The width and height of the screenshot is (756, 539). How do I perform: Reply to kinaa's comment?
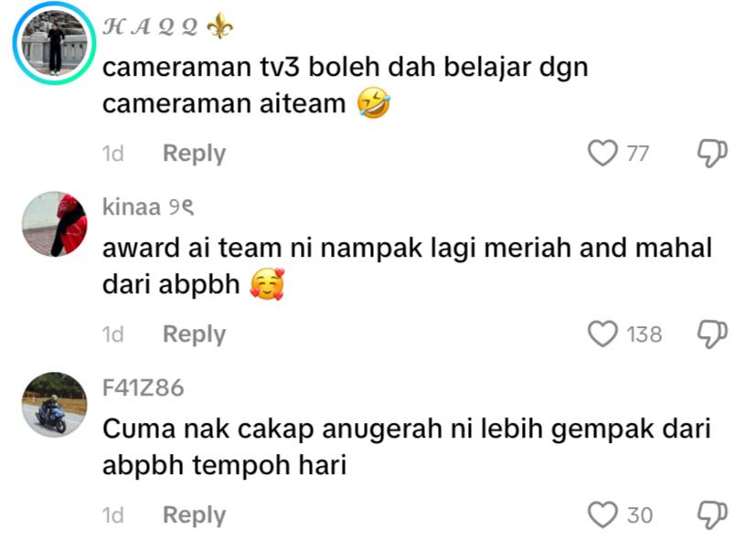195,334
